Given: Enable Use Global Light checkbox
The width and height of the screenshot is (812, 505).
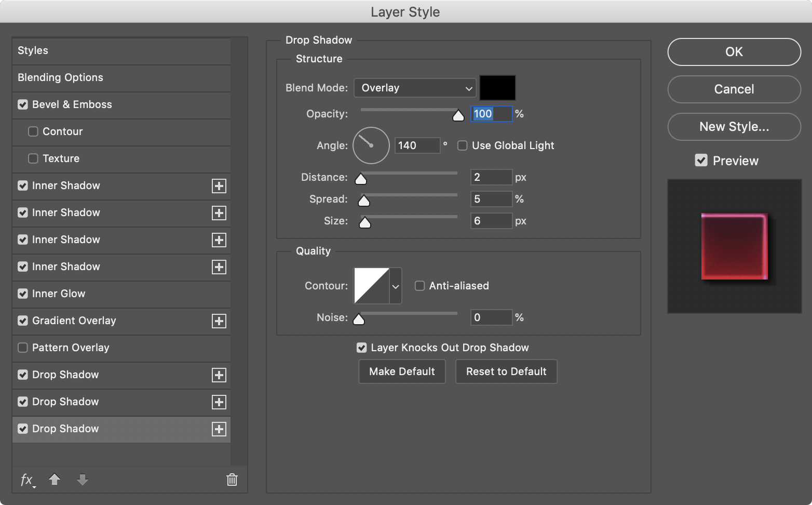Looking at the screenshot, I should click(462, 145).
